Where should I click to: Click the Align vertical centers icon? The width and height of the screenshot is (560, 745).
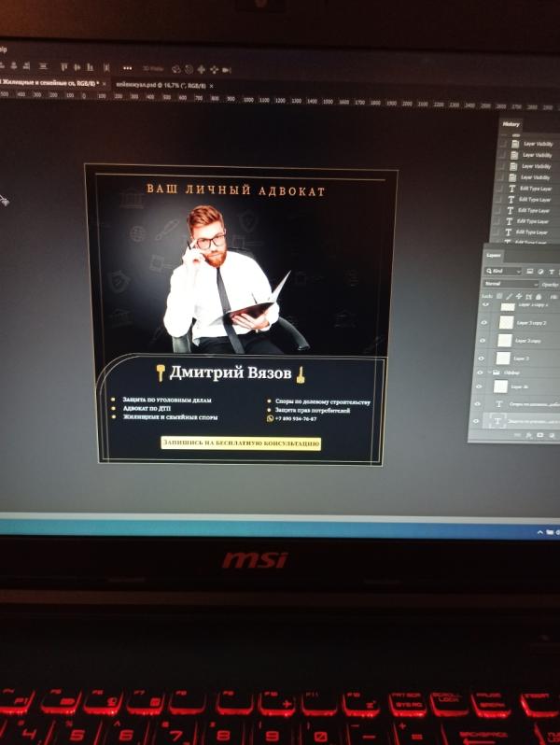tap(77, 67)
